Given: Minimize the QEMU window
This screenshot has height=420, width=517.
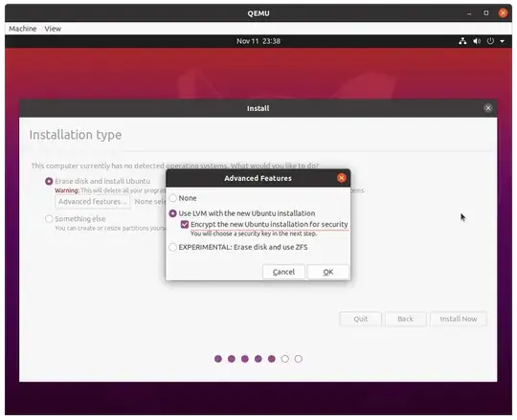Looking at the screenshot, I should (x=469, y=13).
